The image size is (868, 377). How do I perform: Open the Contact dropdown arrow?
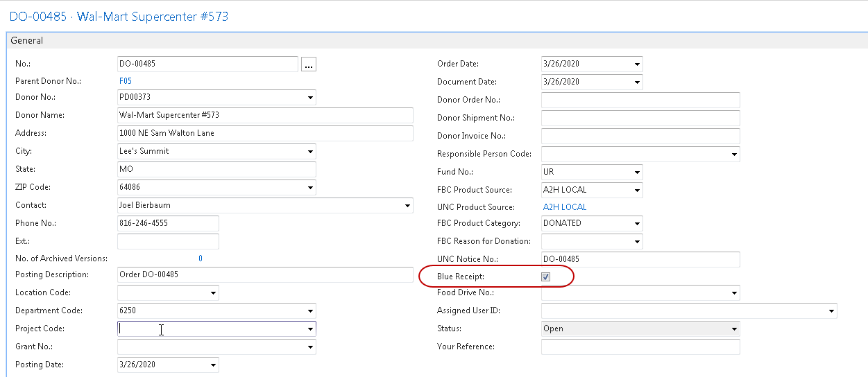407,206
